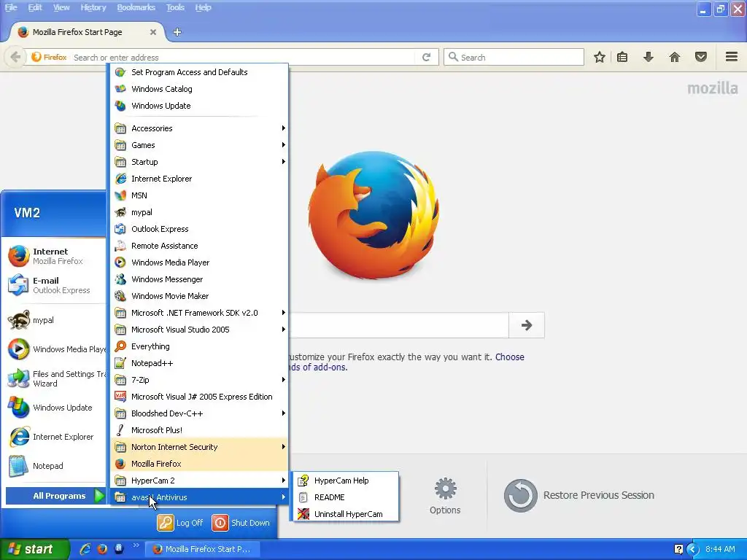747x560 pixels.
Task: Open pinned Internet Mozilla Firefox shortcut
Action: pos(54,256)
